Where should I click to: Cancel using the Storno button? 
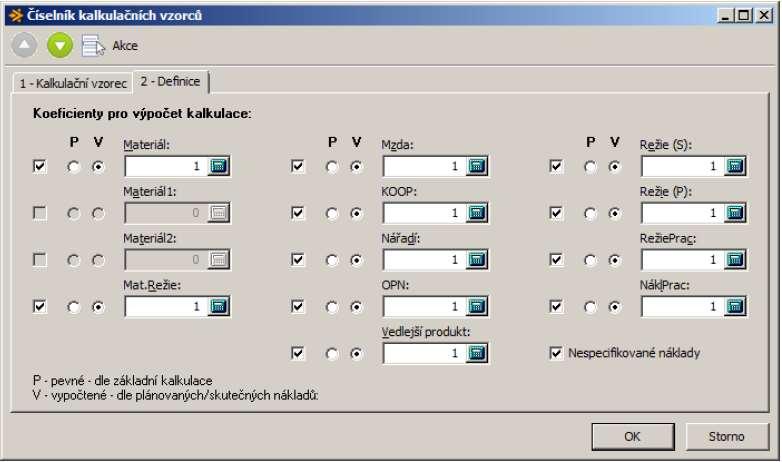tap(727, 437)
